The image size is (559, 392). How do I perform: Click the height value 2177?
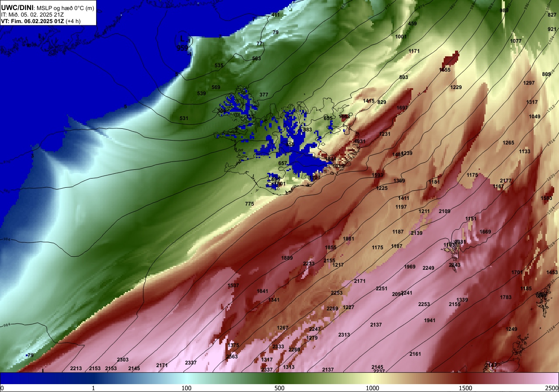point(506,181)
